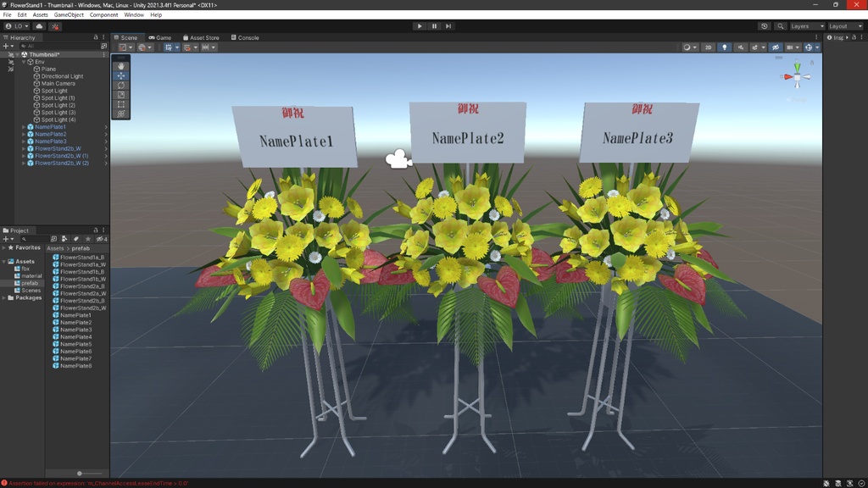The height and width of the screenshot is (488, 868).
Task: Click the green Y axis on orientation gizmo
Action: pyautogui.click(x=797, y=67)
